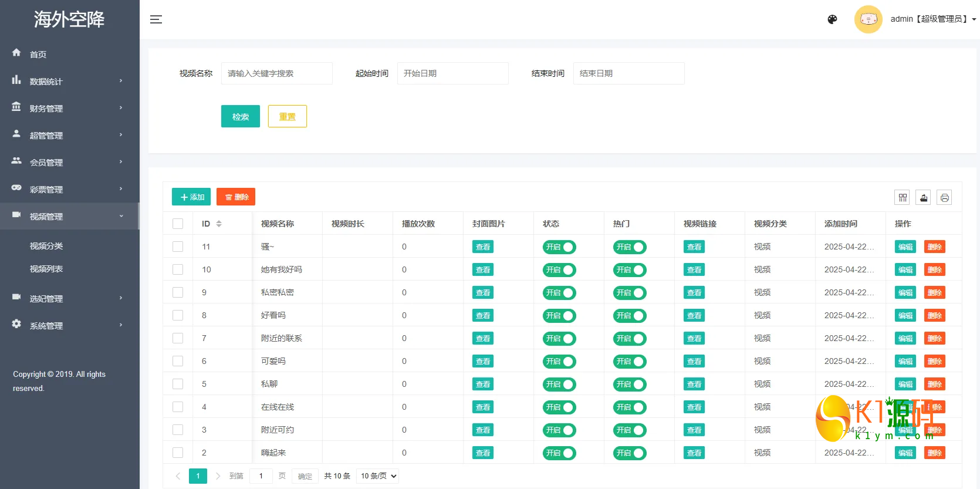Viewport: 980px width, 489px height.
Task: Click the camera icon for 选妃管理
Action: coord(16,297)
